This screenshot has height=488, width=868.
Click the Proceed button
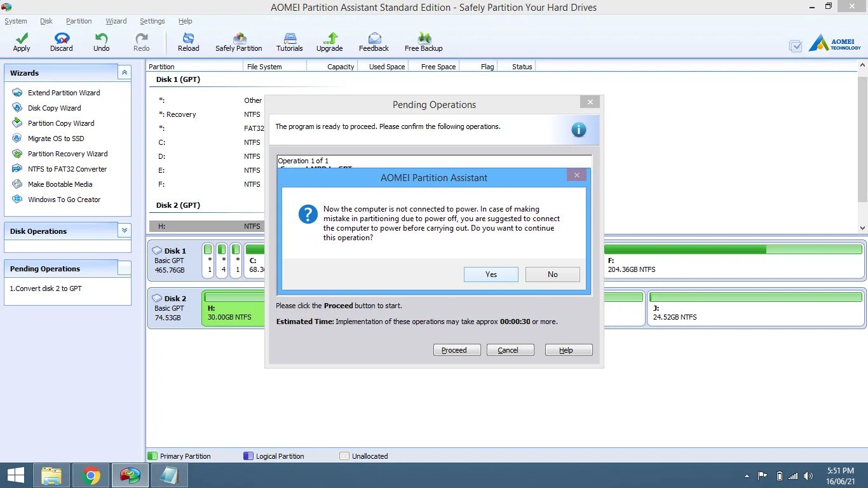point(457,350)
